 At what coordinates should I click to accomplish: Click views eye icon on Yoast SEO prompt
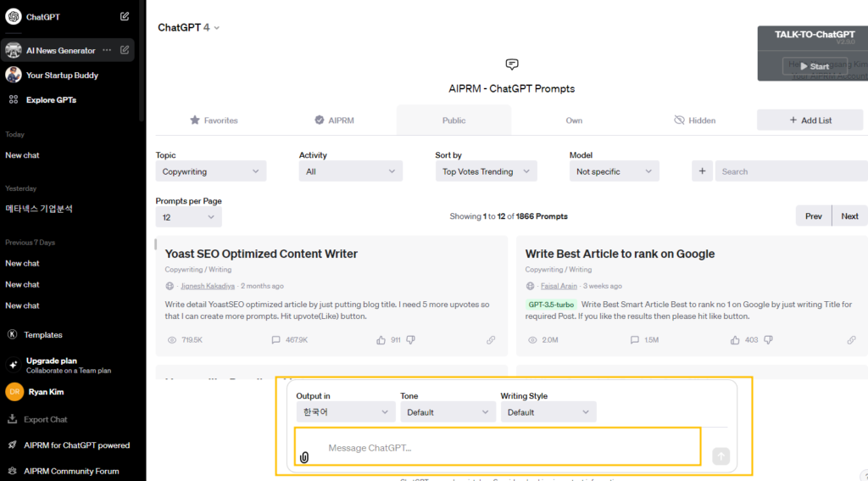[x=172, y=339]
